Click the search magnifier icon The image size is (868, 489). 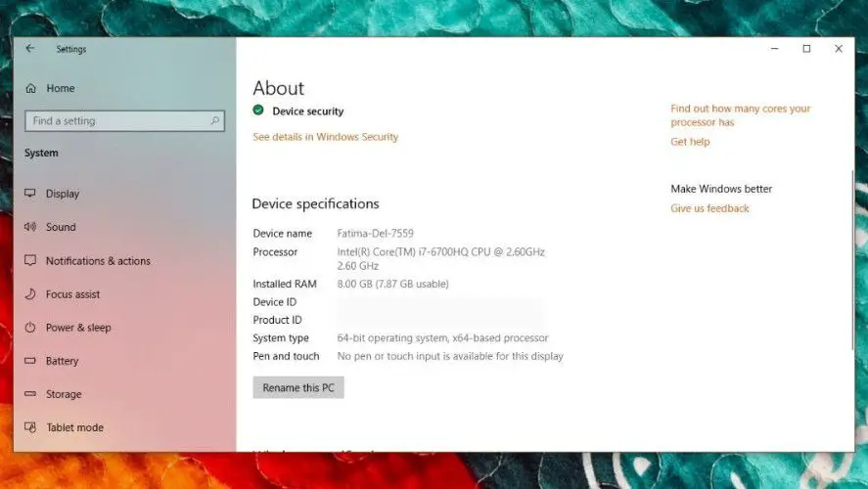214,120
